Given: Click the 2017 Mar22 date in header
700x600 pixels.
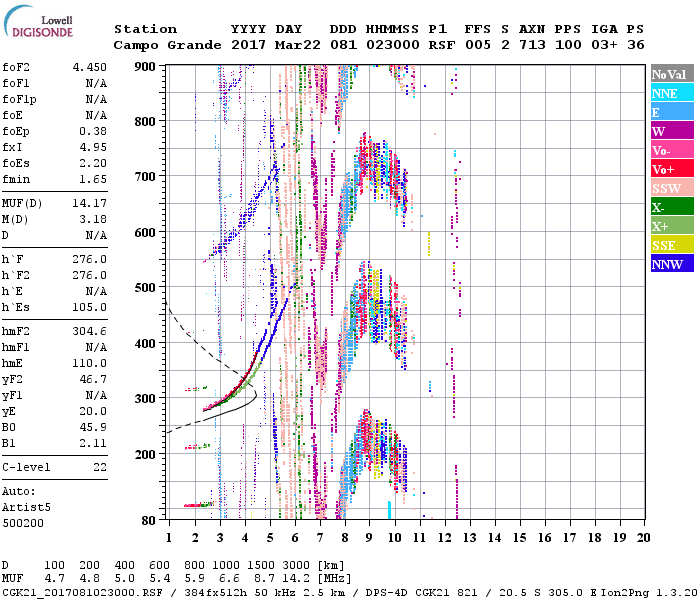Looking at the screenshot, I should [275, 45].
